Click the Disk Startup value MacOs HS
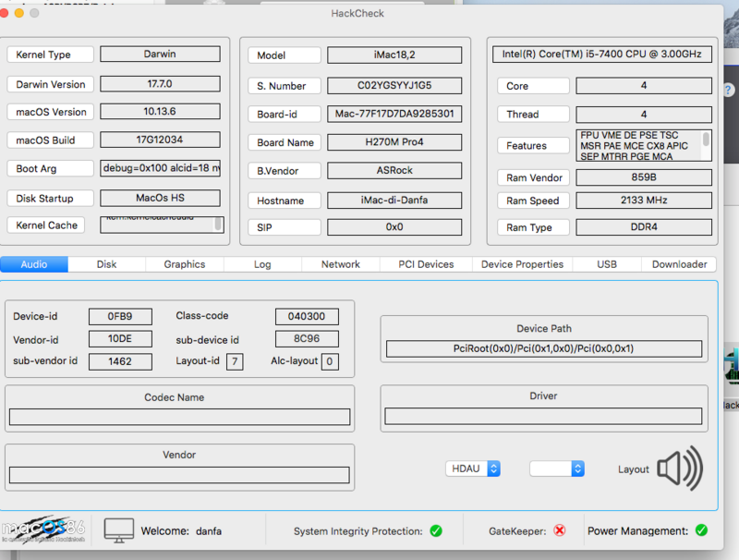The width and height of the screenshot is (739, 560). click(x=160, y=198)
